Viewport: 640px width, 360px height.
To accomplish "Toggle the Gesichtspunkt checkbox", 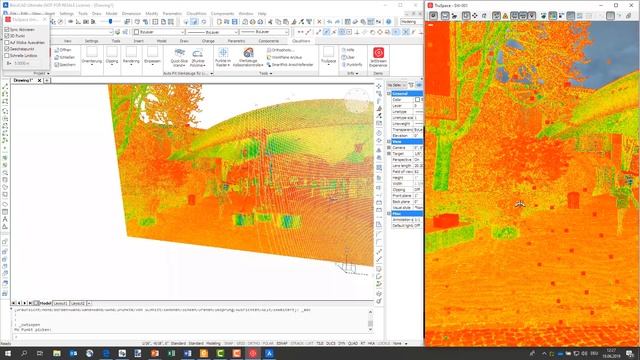I will 7,49.
